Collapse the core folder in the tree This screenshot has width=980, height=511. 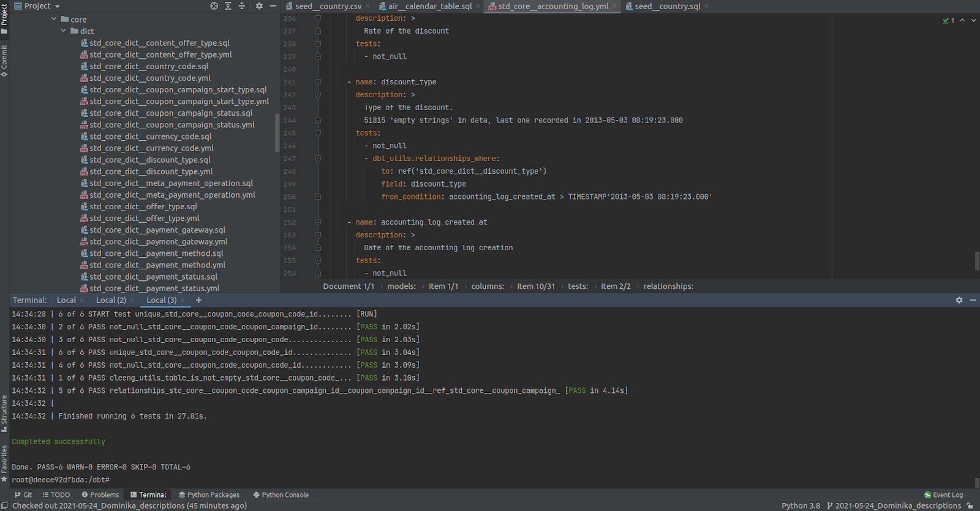click(55, 20)
